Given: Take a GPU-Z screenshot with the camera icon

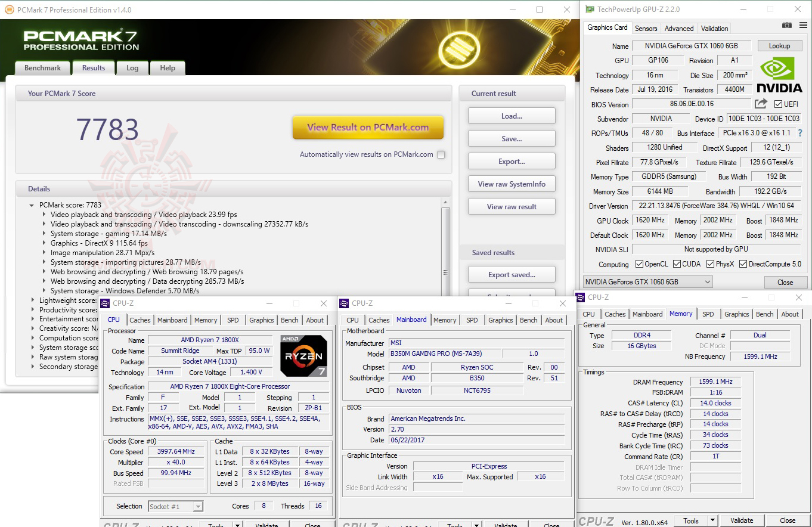Looking at the screenshot, I should pyautogui.click(x=787, y=25).
